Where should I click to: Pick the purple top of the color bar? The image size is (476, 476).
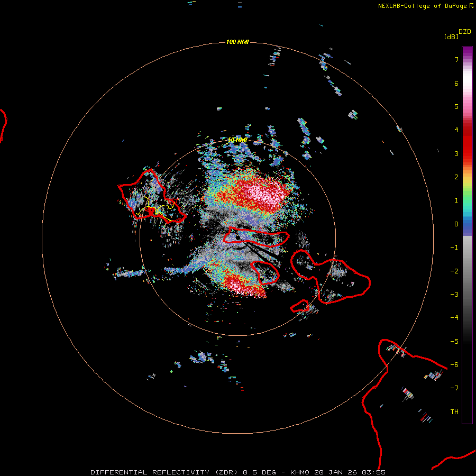pyautogui.click(x=467, y=52)
